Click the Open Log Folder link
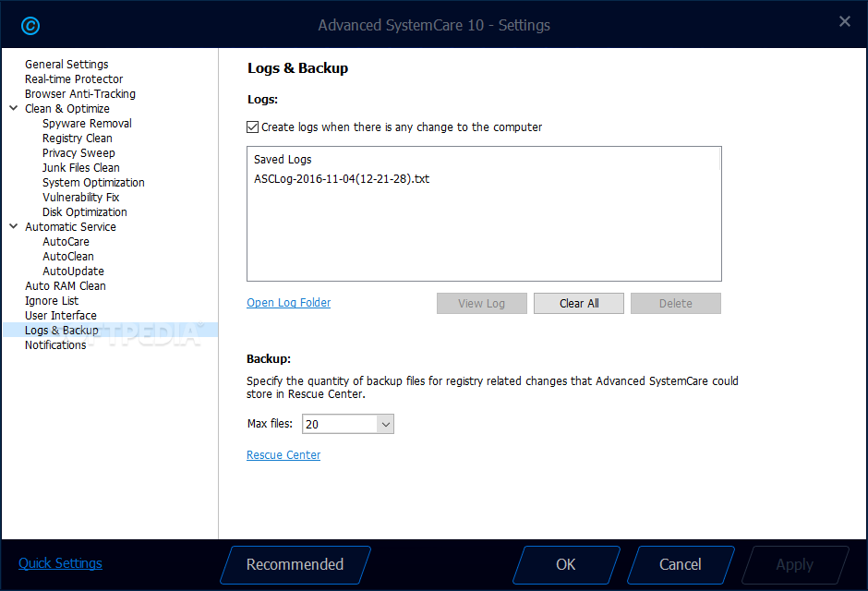This screenshot has width=868, height=591. (288, 303)
